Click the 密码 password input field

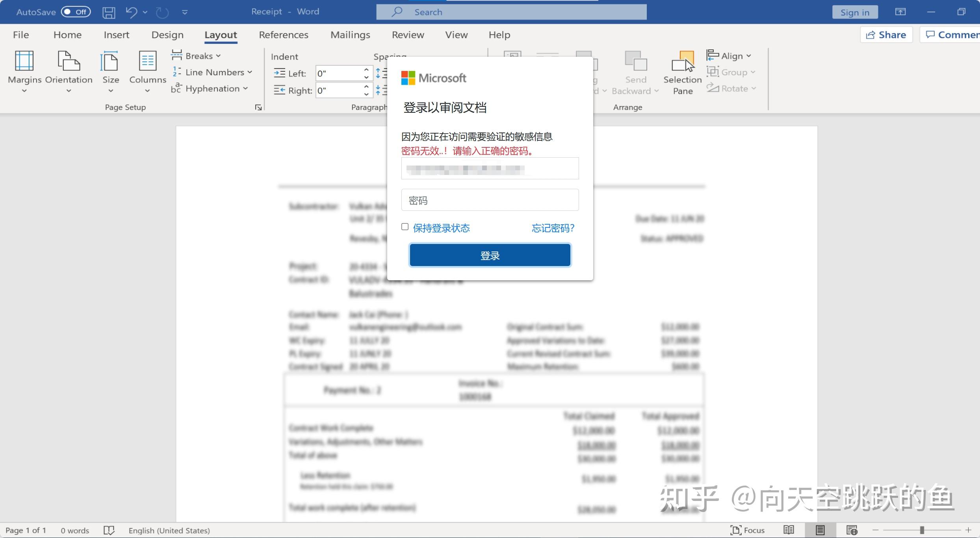pyautogui.click(x=490, y=200)
